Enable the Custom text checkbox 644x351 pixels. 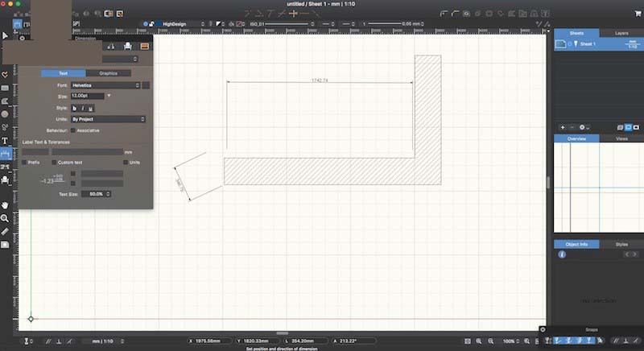[x=54, y=163]
